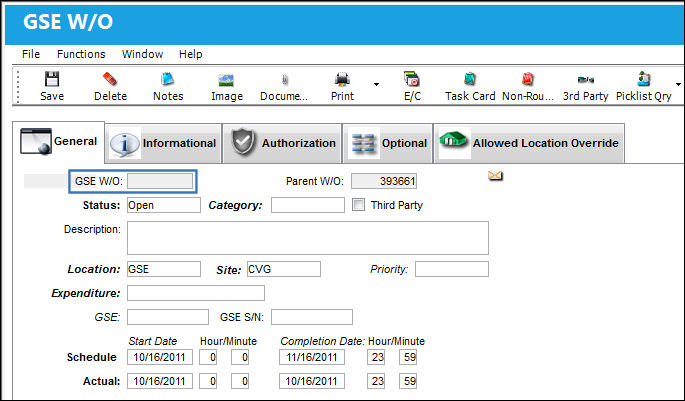Click the Print toolbar icon
685x401 pixels.
342,80
